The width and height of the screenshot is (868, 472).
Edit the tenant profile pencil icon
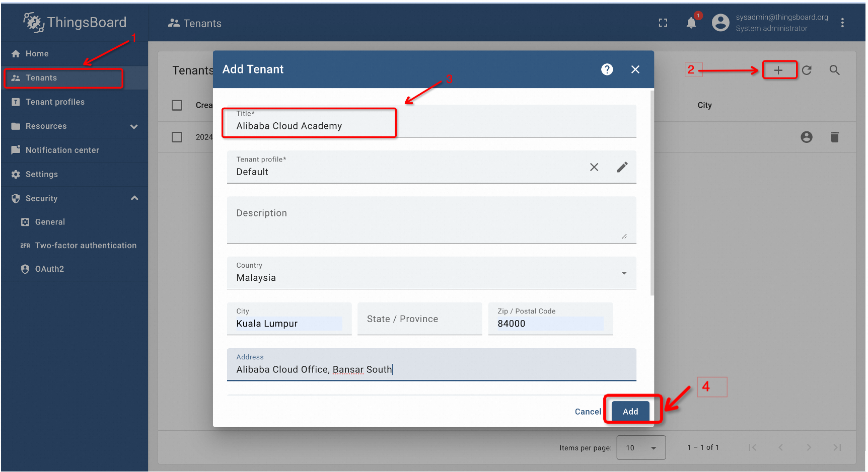pyautogui.click(x=622, y=167)
